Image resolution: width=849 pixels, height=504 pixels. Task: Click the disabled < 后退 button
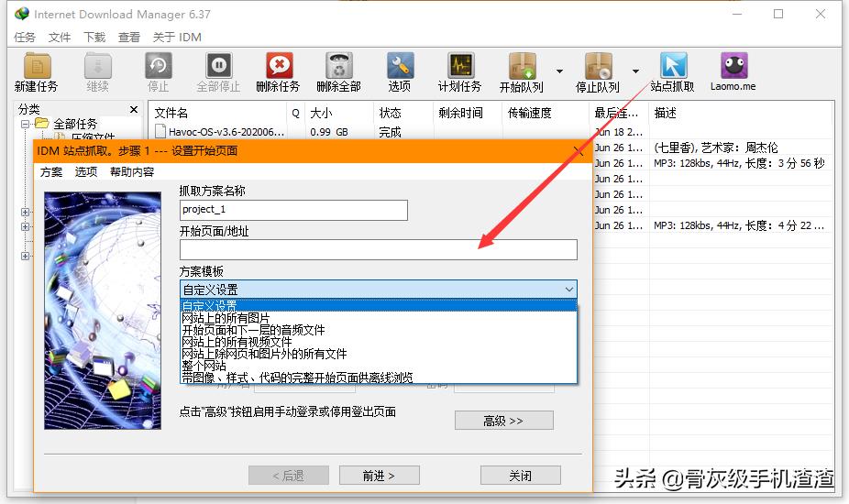289,476
